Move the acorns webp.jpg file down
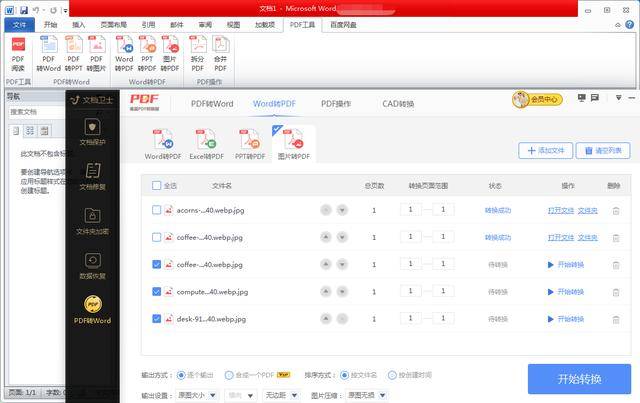Viewport: 640px width, 403px height. [342, 210]
